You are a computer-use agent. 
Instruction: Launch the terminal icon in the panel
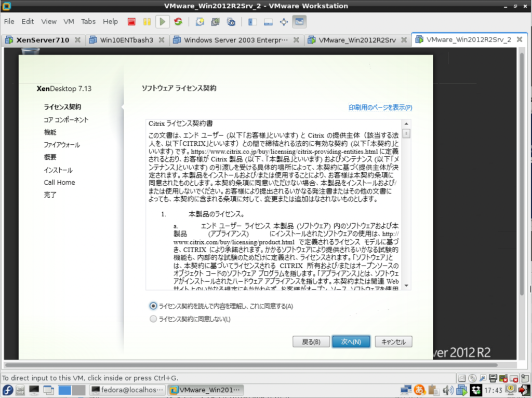(x=34, y=391)
